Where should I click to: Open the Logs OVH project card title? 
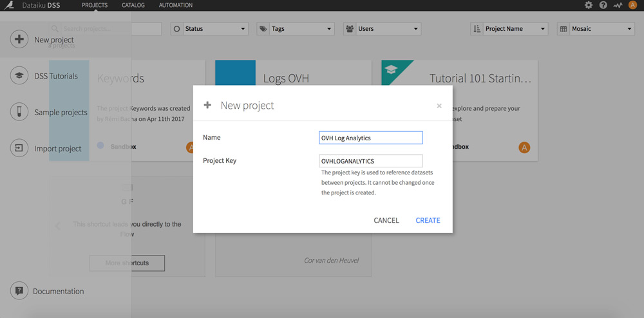(286, 79)
